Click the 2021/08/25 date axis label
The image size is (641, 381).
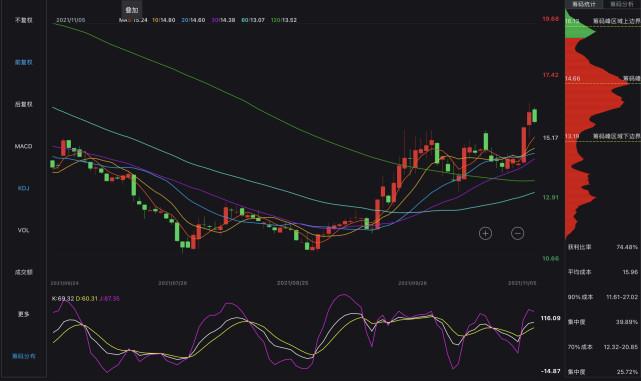click(292, 283)
